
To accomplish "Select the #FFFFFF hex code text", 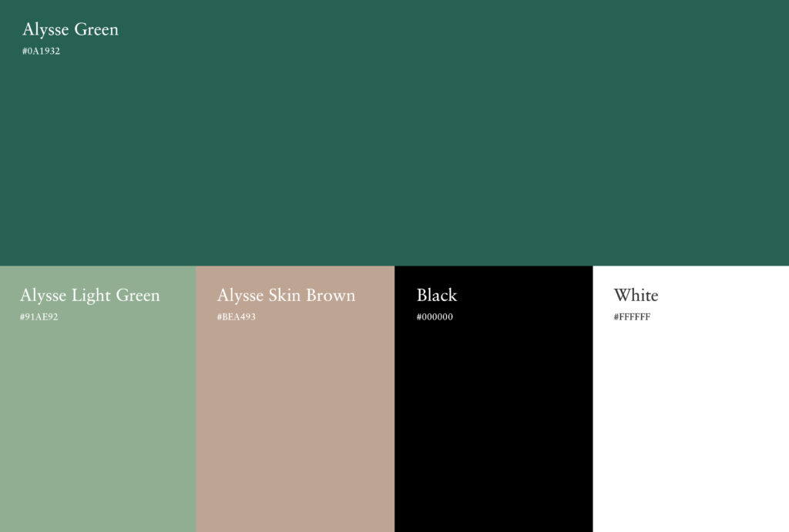I will point(632,316).
